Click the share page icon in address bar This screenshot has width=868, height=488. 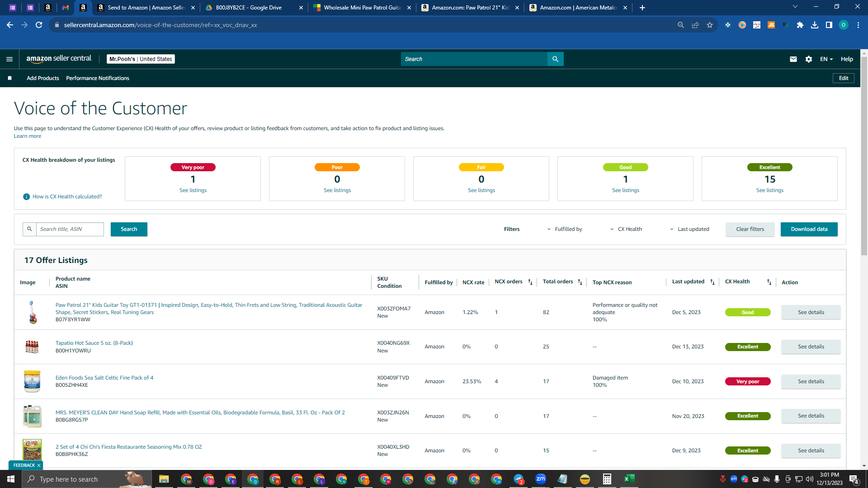pos(695,25)
